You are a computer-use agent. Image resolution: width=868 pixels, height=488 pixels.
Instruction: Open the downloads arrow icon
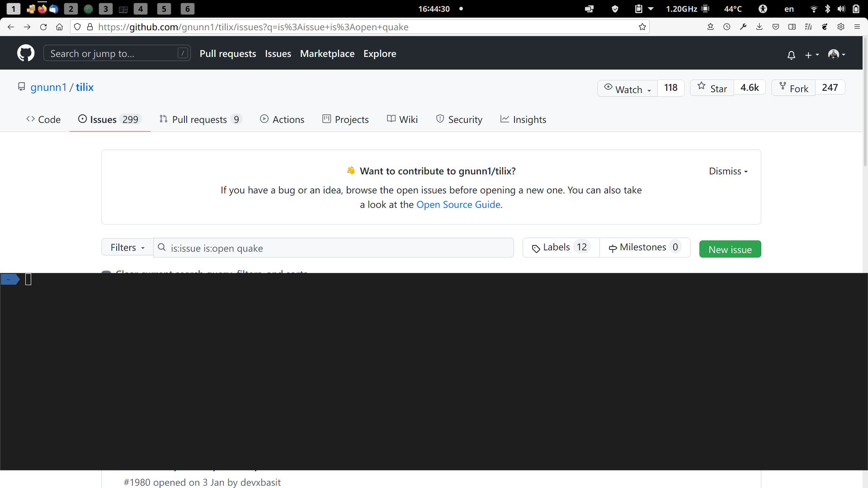coord(759,27)
